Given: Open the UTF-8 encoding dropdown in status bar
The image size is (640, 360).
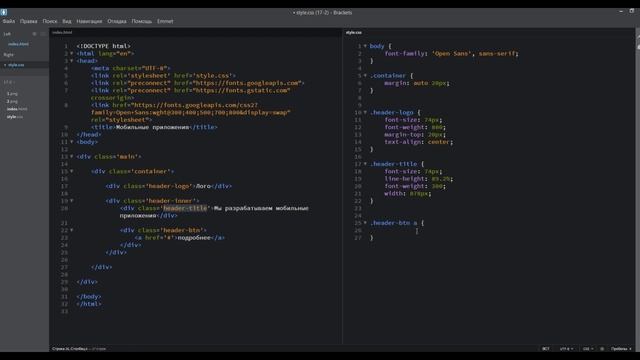Looking at the screenshot, I should click(566, 349).
